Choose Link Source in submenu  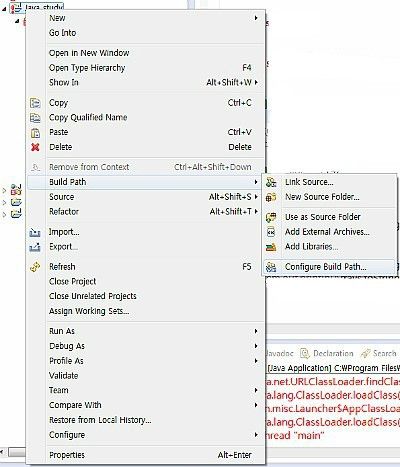[x=309, y=182]
